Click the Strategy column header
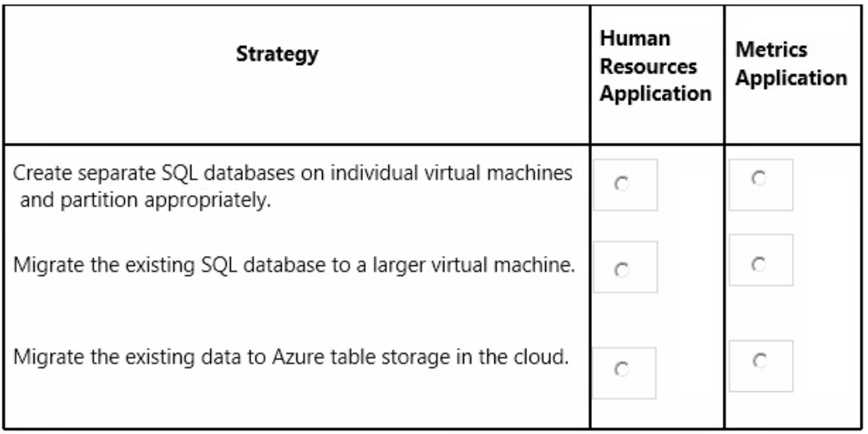The height and width of the screenshot is (434, 868). pos(278,54)
